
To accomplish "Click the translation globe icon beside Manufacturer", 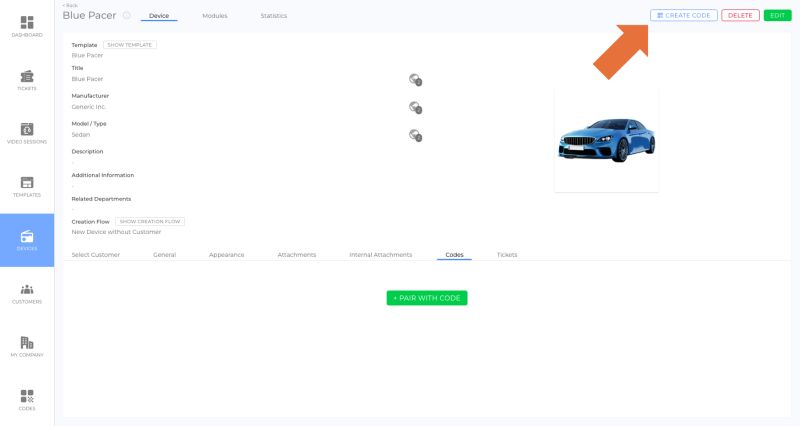I will pyautogui.click(x=415, y=108).
